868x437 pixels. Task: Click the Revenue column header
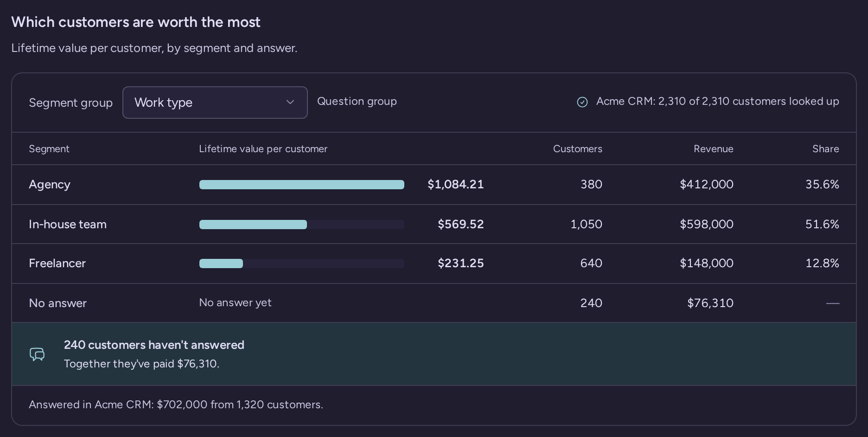tap(714, 149)
